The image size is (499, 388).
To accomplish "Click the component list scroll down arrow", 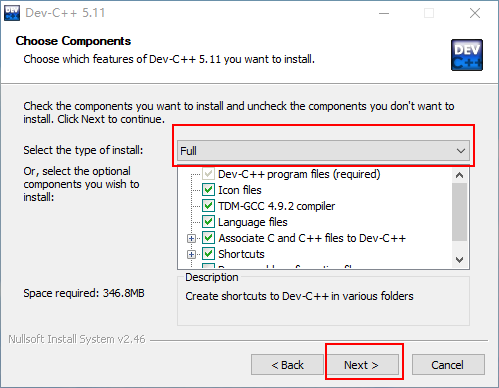I will tap(459, 260).
